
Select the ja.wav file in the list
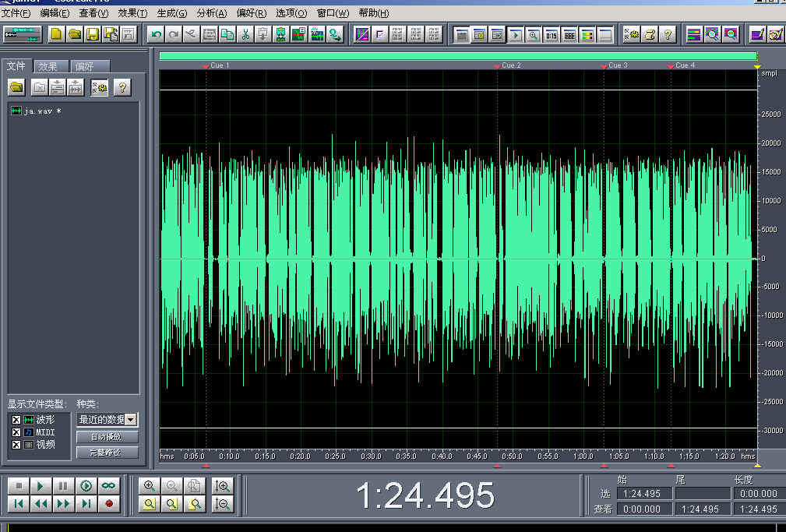(36, 111)
